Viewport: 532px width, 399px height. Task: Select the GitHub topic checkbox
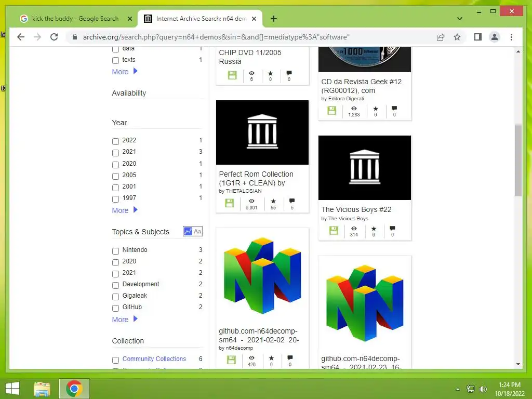point(115,308)
